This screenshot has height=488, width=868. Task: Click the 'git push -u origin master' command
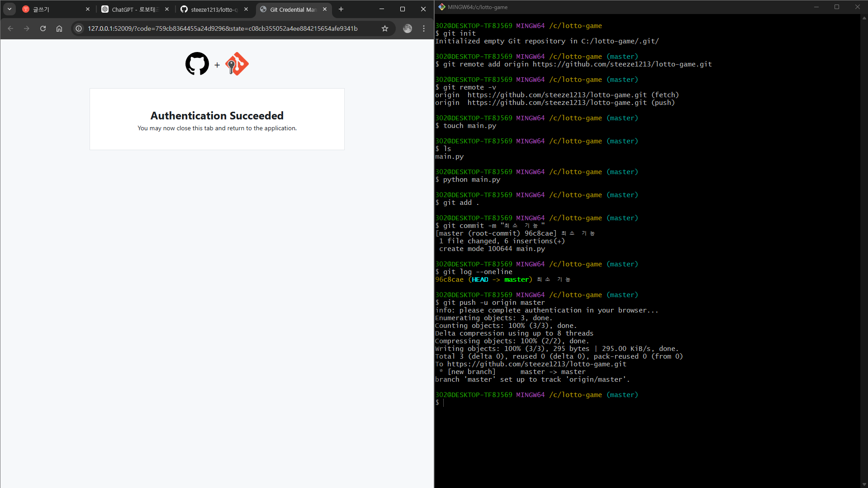pyautogui.click(x=490, y=303)
